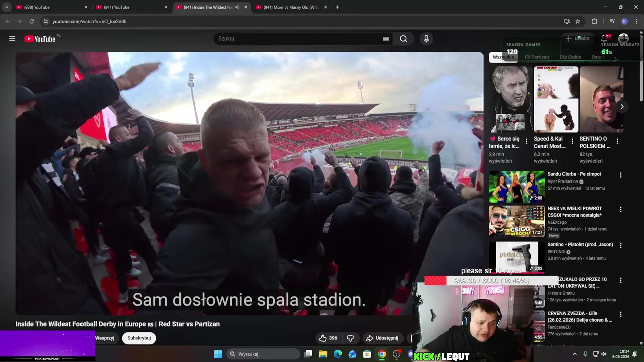Open Sandu Ciorba - Pe cimpoi video title
644x362 pixels.
click(x=574, y=174)
